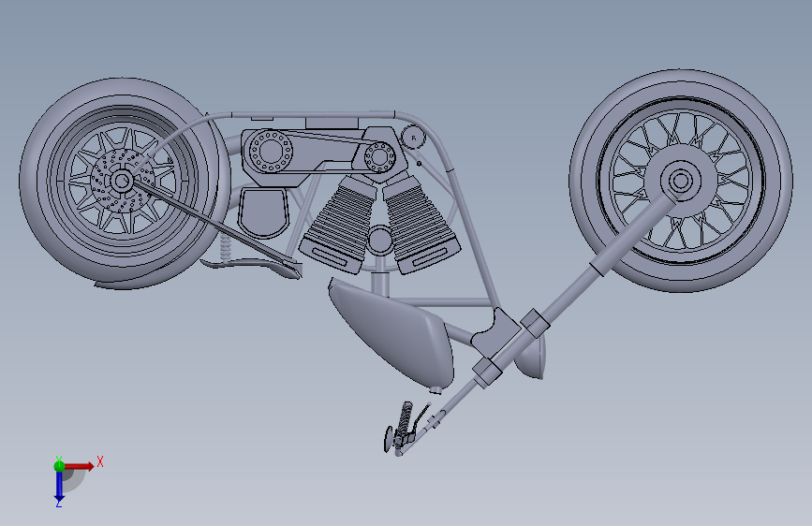Click the blue Z axis arrow of triad
The width and height of the screenshot is (812, 526).
coord(59,485)
